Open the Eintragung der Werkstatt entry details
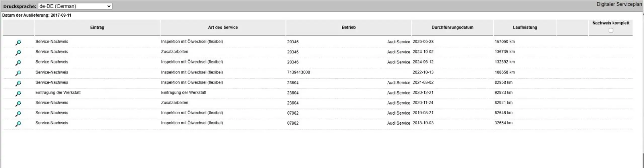644x168 pixels. 18,93
